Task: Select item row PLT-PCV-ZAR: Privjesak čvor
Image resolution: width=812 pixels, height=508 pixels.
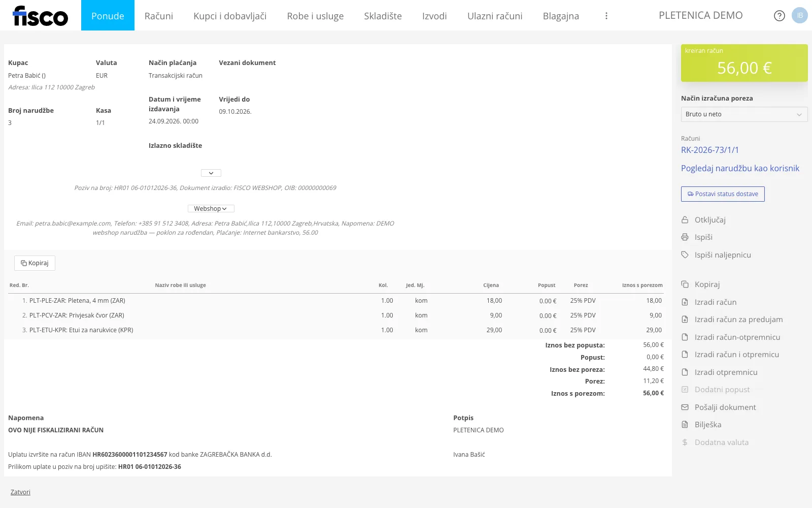Action: coord(336,315)
